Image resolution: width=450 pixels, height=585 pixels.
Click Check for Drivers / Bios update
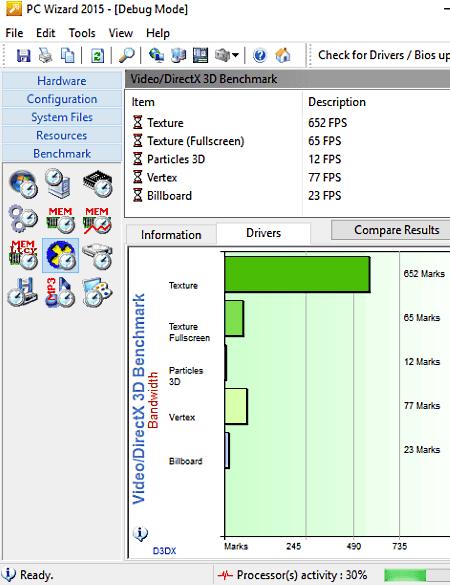tap(384, 55)
